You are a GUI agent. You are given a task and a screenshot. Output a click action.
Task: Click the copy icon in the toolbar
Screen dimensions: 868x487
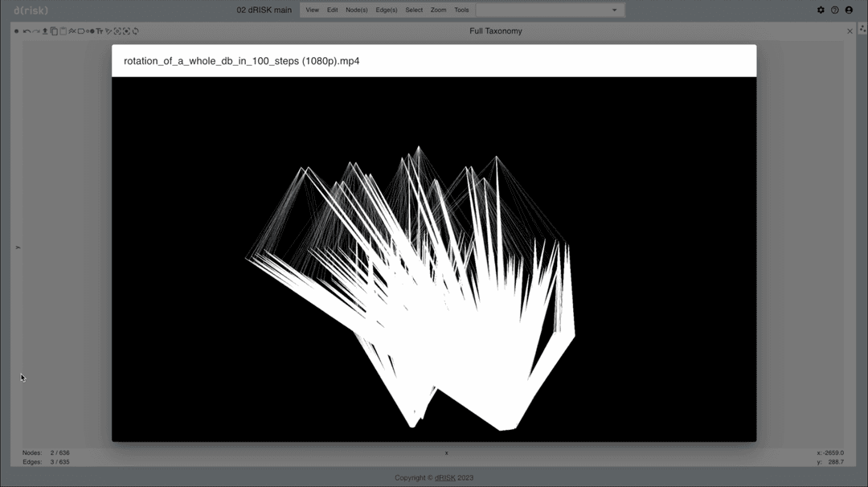[54, 31]
